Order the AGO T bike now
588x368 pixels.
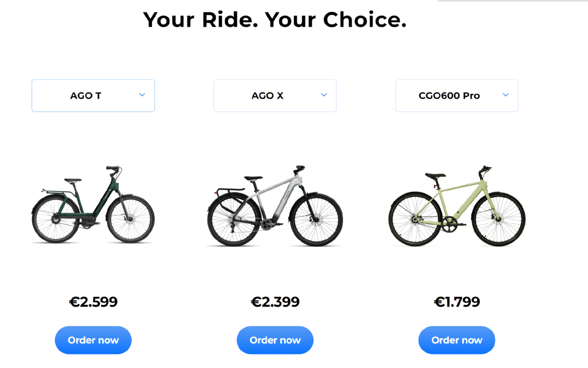93,340
